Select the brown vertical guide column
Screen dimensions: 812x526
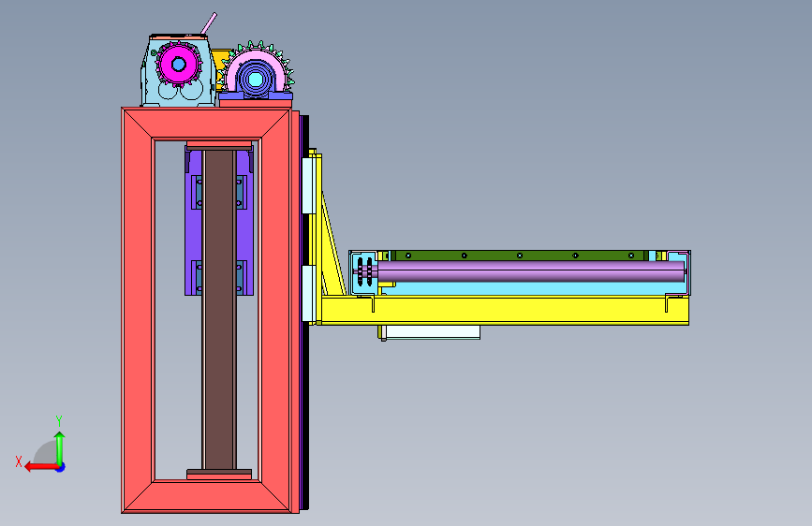(x=219, y=310)
